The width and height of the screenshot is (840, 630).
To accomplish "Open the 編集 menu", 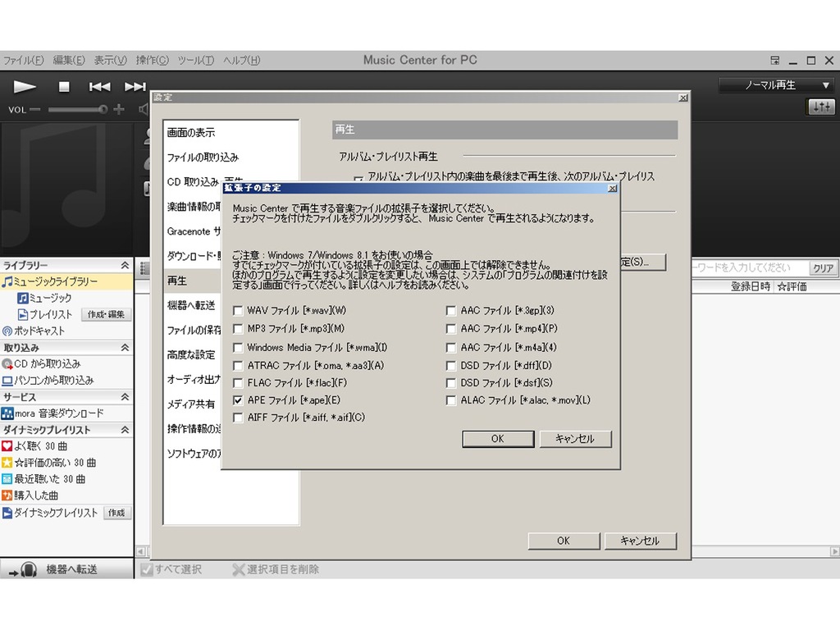I will coord(69,60).
